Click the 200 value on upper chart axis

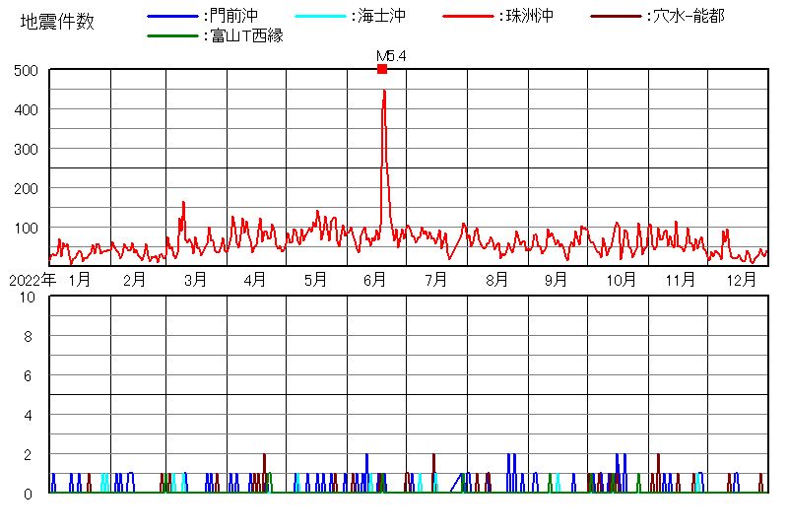(27, 189)
